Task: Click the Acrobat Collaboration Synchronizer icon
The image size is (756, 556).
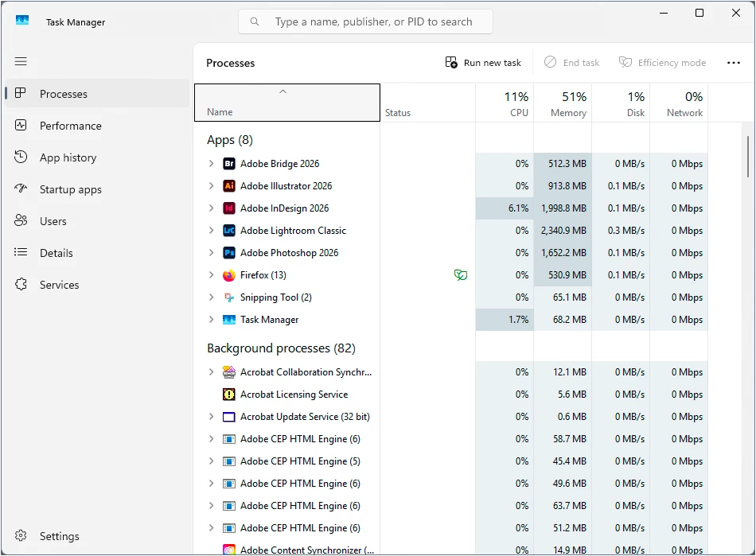Action: tap(229, 372)
